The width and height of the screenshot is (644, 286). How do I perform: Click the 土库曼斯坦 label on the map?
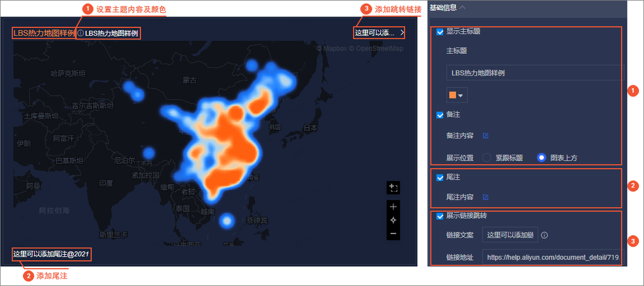tap(41, 116)
